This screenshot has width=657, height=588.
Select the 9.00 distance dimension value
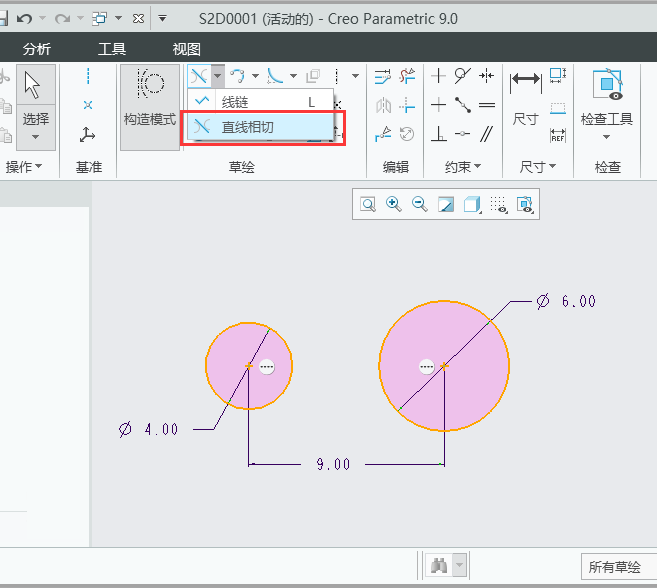click(333, 464)
